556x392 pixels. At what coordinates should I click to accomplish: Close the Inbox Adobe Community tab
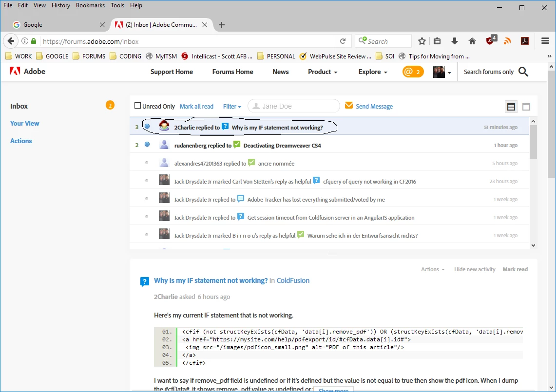pos(205,25)
